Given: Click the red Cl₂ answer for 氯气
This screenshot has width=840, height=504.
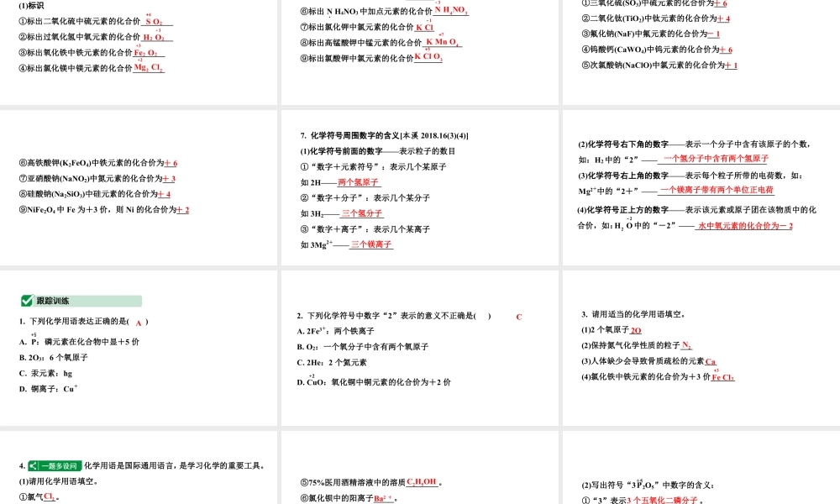Looking at the screenshot, I should pyautogui.click(x=49, y=496).
